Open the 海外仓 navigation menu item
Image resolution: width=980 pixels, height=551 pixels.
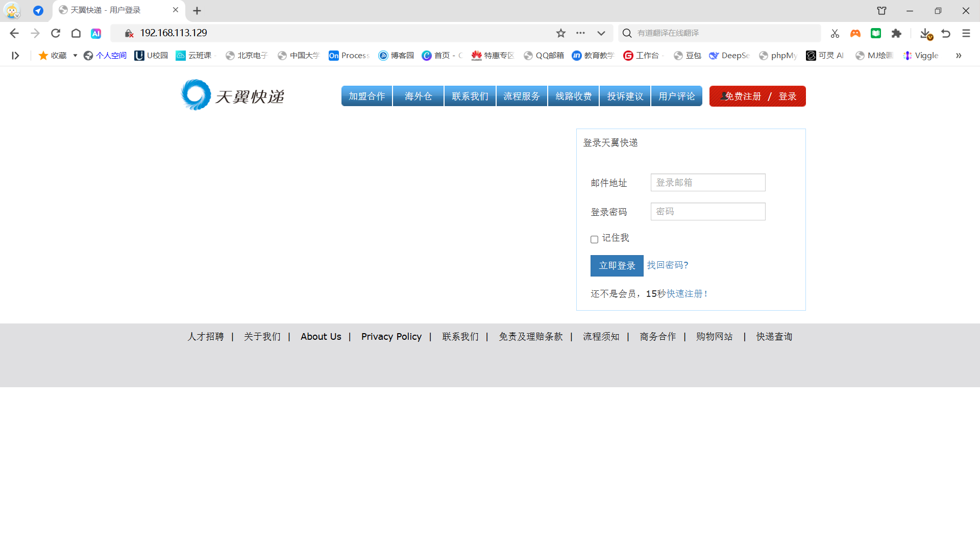coord(418,96)
